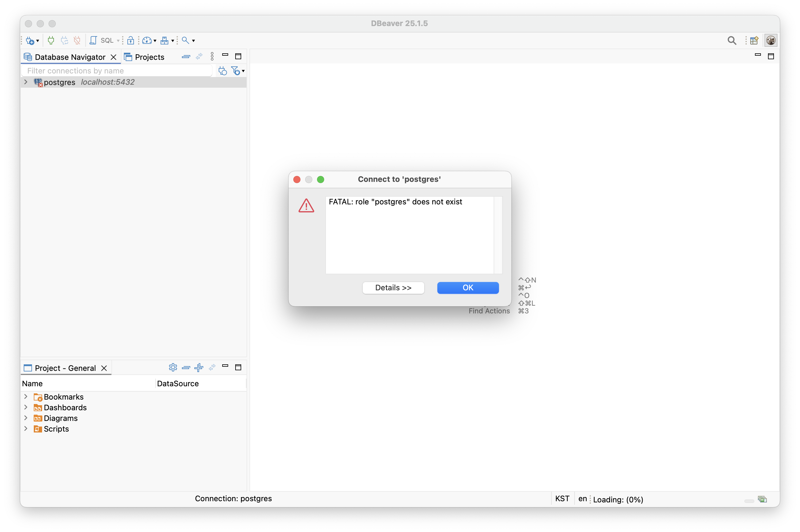Expand the postgres connection tree node
The height and width of the screenshot is (532, 800).
point(26,82)
